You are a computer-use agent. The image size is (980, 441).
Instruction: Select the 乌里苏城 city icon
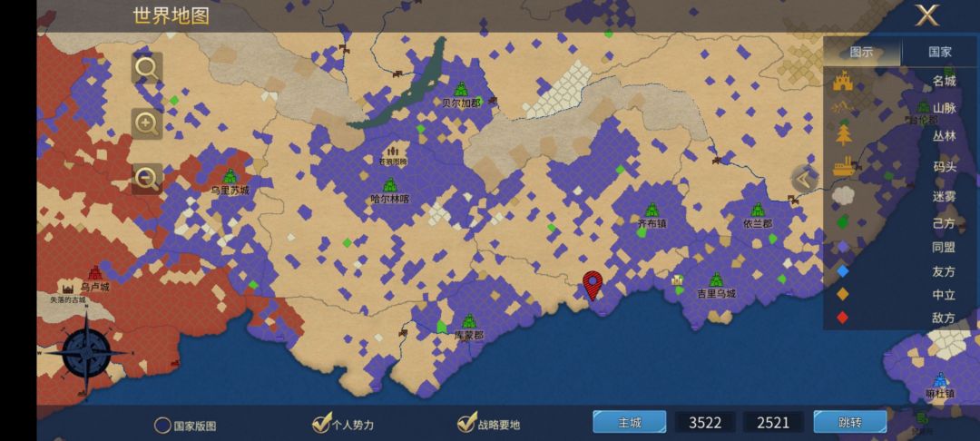coord(230,177)
